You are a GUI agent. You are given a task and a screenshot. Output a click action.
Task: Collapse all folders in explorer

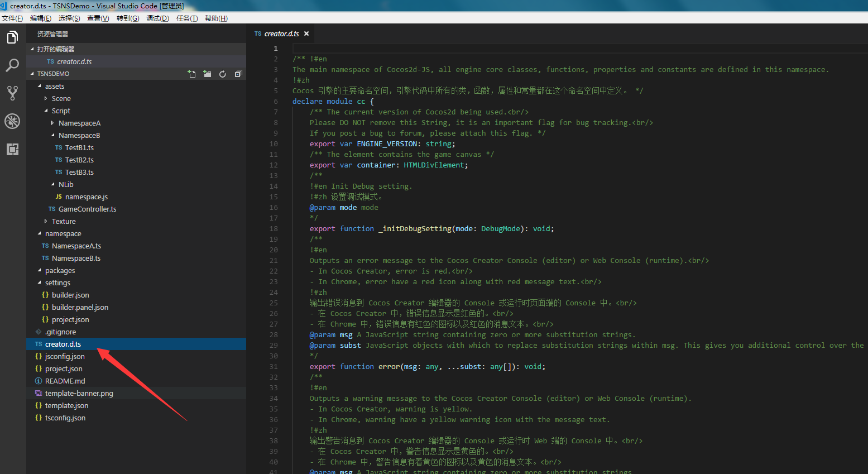tap(238, 74)
